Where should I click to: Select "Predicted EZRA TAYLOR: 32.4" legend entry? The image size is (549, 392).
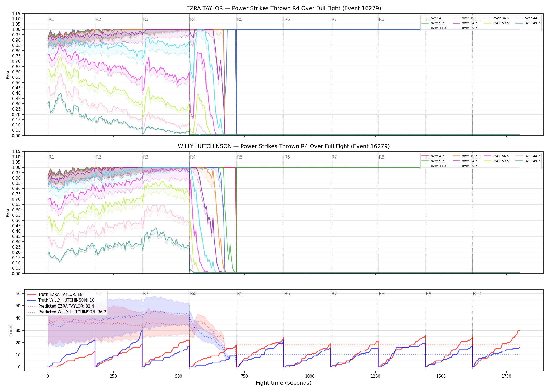[61, 306]
